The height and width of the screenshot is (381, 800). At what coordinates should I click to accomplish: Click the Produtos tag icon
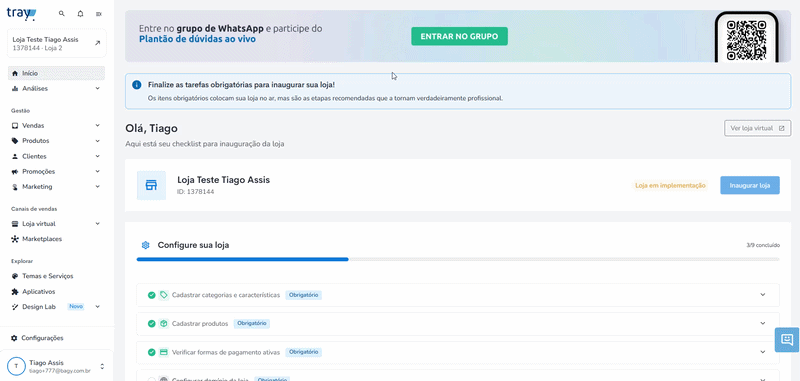click(15, 141)
